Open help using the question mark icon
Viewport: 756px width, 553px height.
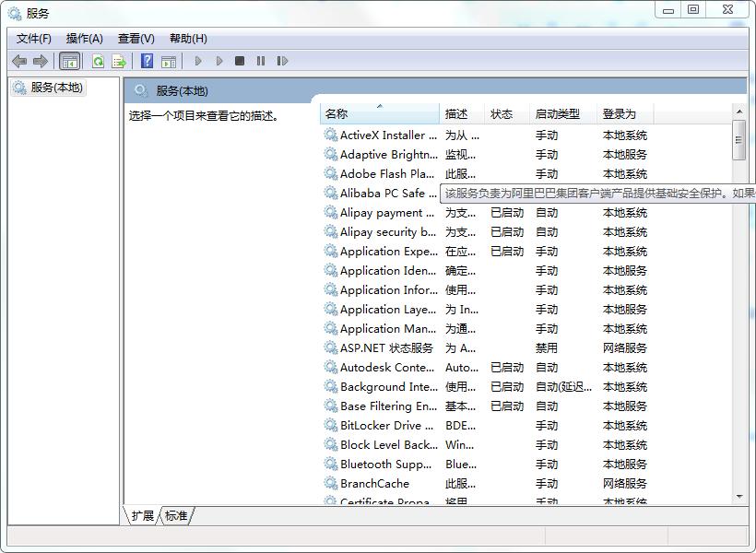pos(148,61)
